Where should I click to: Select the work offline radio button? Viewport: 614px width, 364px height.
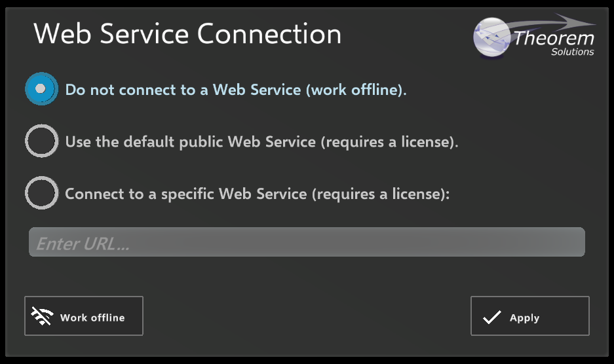(41, 88)
